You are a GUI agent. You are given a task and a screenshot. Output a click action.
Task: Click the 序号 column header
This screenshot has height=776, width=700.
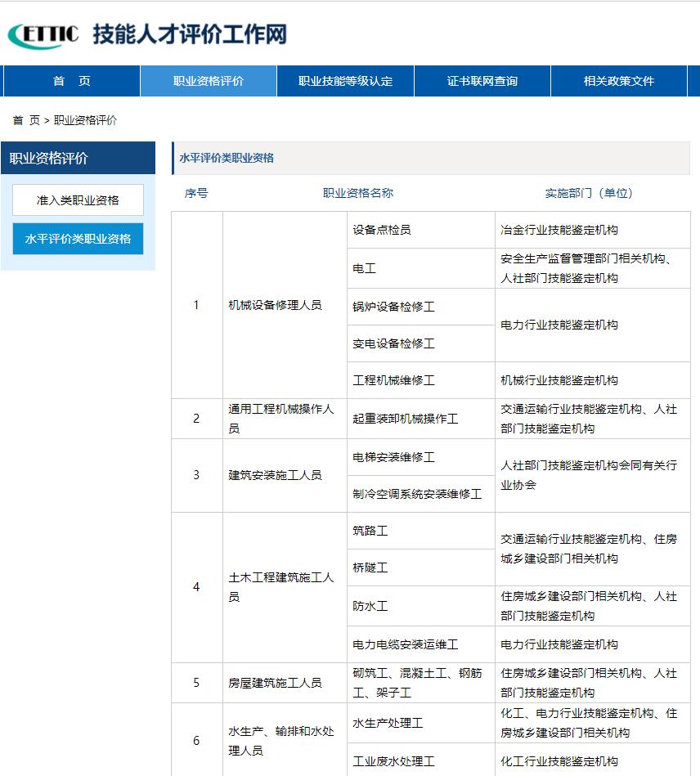coord(195,192)
